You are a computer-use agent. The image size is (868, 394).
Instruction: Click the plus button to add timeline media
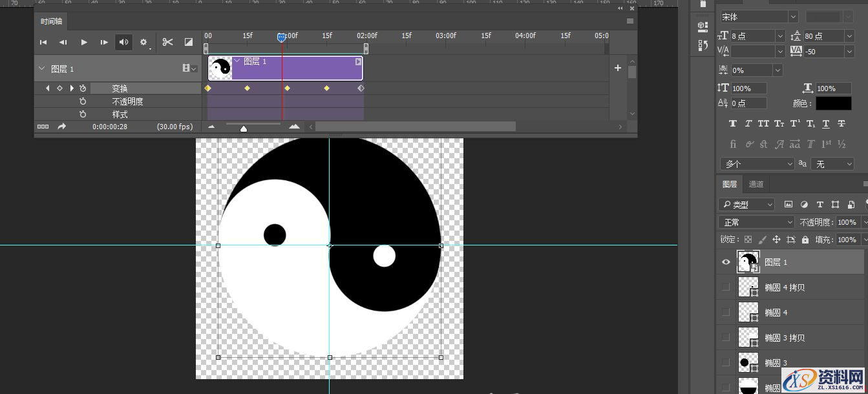[617, 68]
